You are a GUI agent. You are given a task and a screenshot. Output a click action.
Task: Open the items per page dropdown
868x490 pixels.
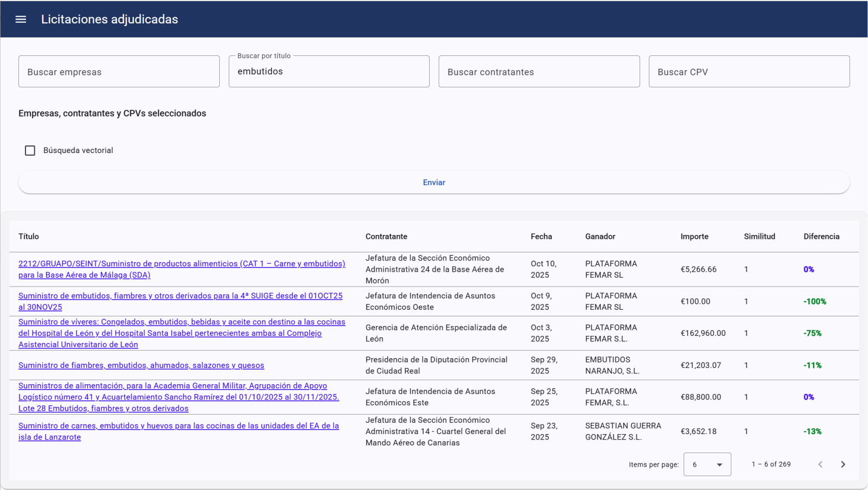pyautogui.click(x=707, y=464)
